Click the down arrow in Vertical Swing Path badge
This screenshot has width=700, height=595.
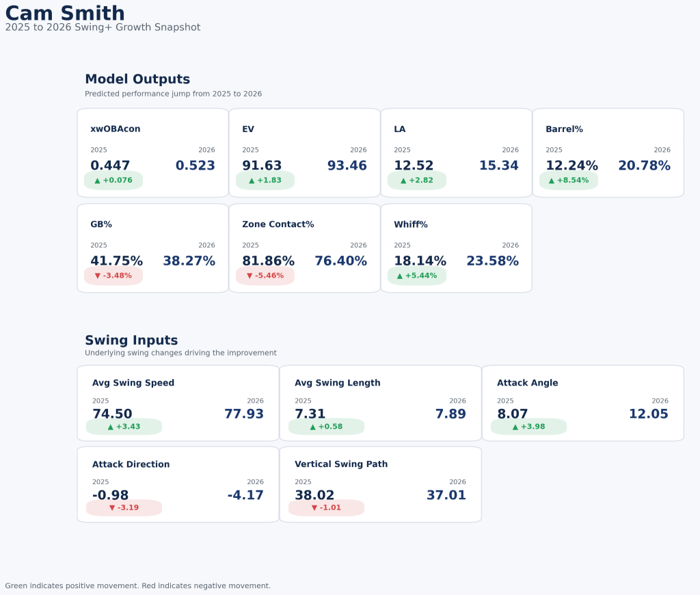tap(314, 508)
